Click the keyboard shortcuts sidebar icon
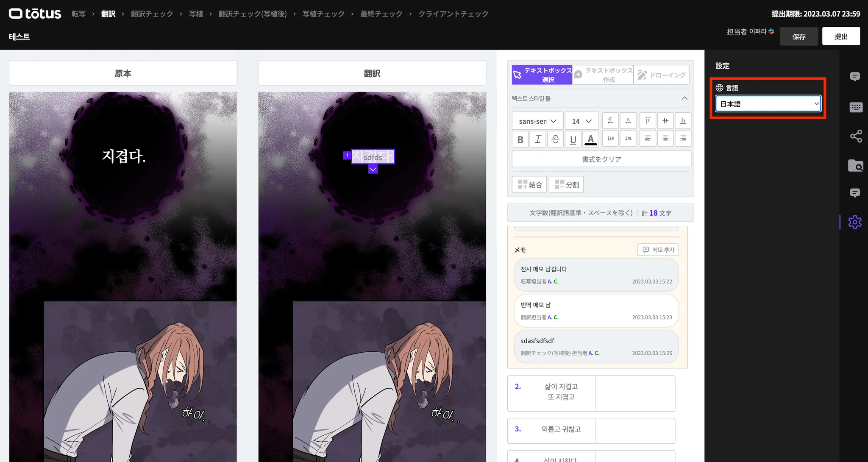The height and width of the screenshot is (462, 868). [x=856, y=107]
